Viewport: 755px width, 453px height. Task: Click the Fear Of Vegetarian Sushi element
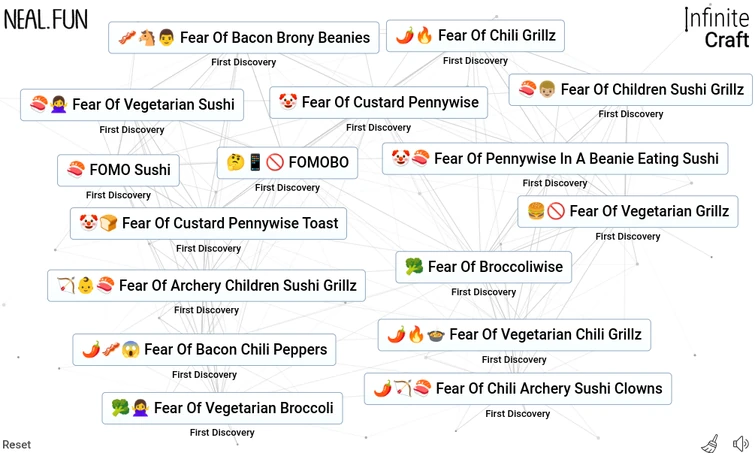[132, 104]
